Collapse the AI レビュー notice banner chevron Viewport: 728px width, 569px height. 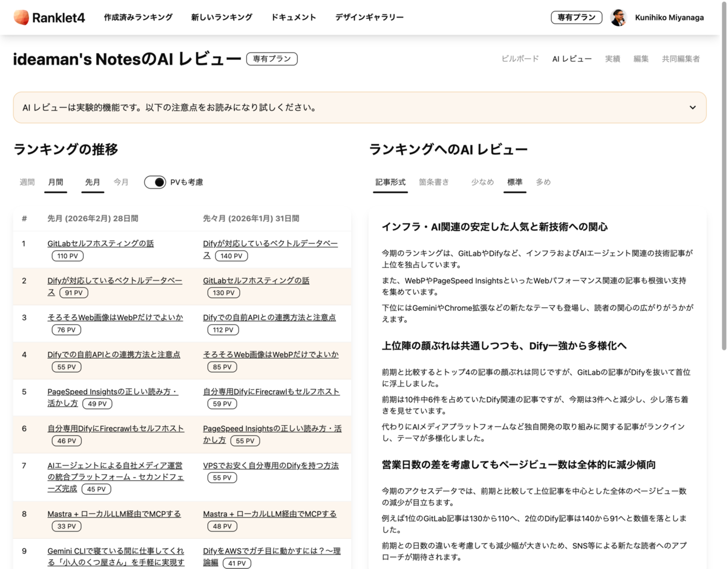point(692,107)
